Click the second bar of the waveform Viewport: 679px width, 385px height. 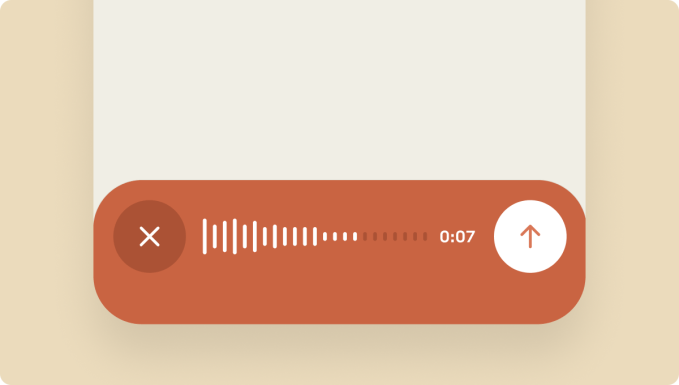(215, 236)
